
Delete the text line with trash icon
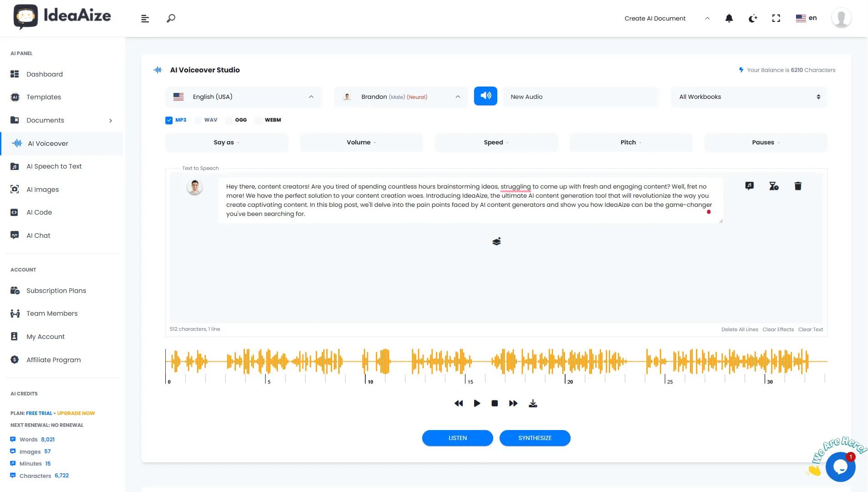798,186
